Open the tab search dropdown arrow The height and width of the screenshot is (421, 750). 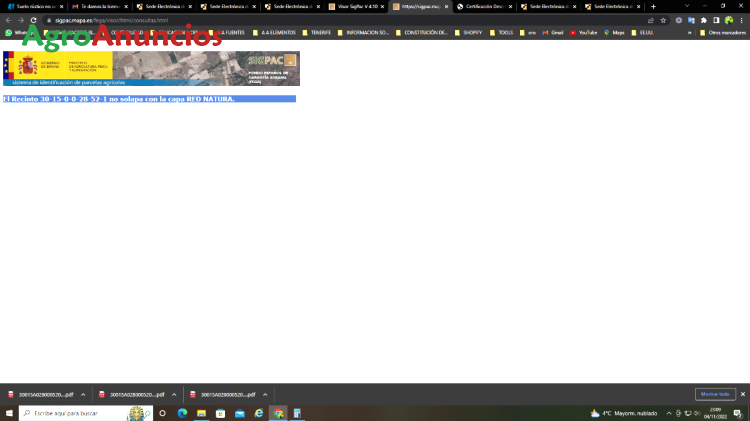687,6
